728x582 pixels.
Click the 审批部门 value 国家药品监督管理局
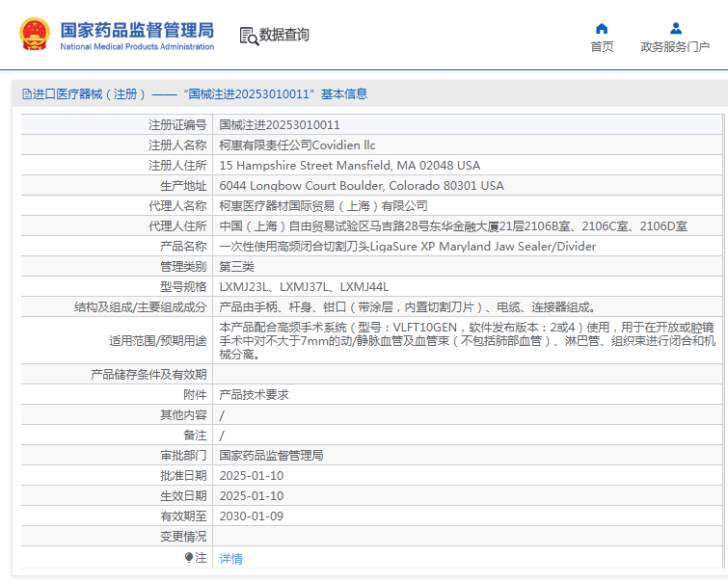[271, 456]
